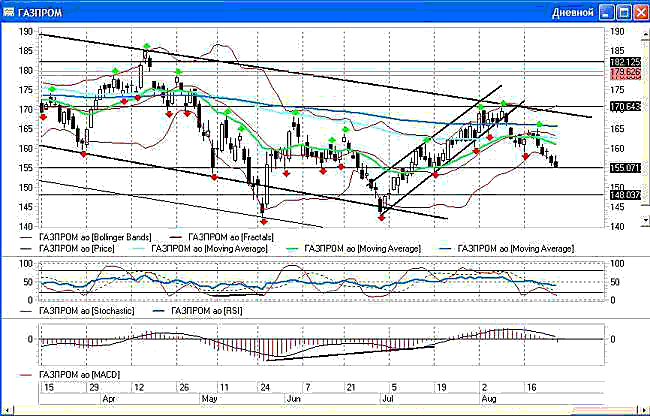The image size is (650, 416).
Task: Click the horizontal scrollbar right arrow
Action: (x=644, y=411)
